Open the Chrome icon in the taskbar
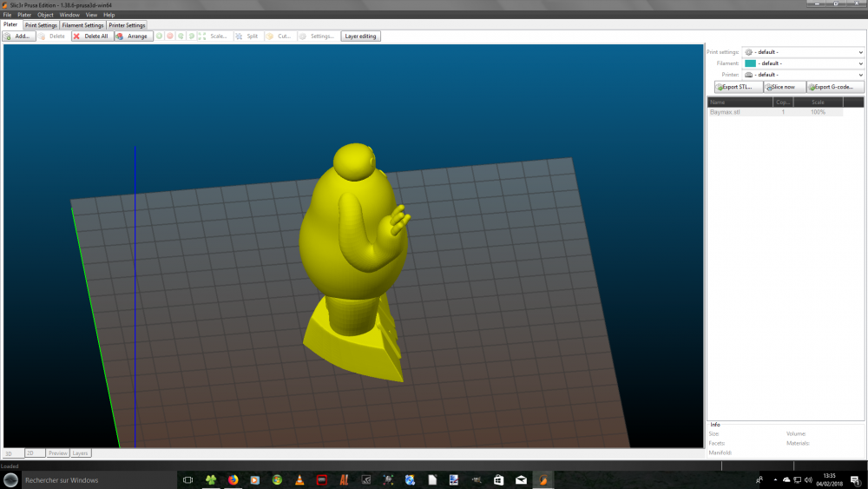 (x=278, y=480)
